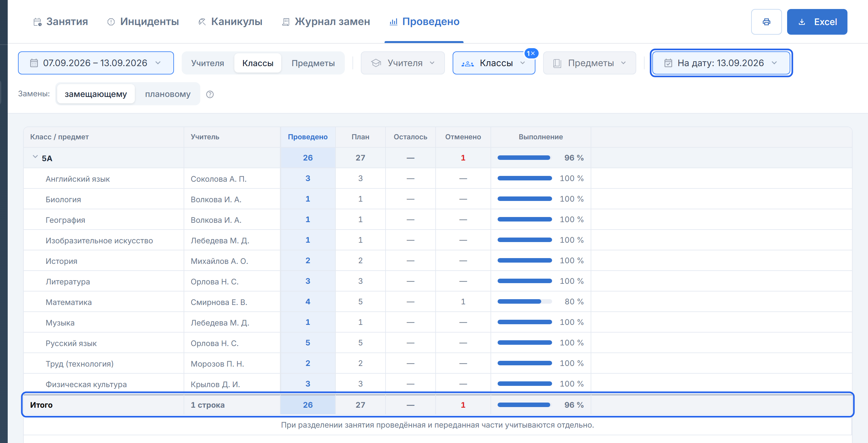Click the Математика subject row
This screenshot has width=868, height=443.
[x=437, y=301]
